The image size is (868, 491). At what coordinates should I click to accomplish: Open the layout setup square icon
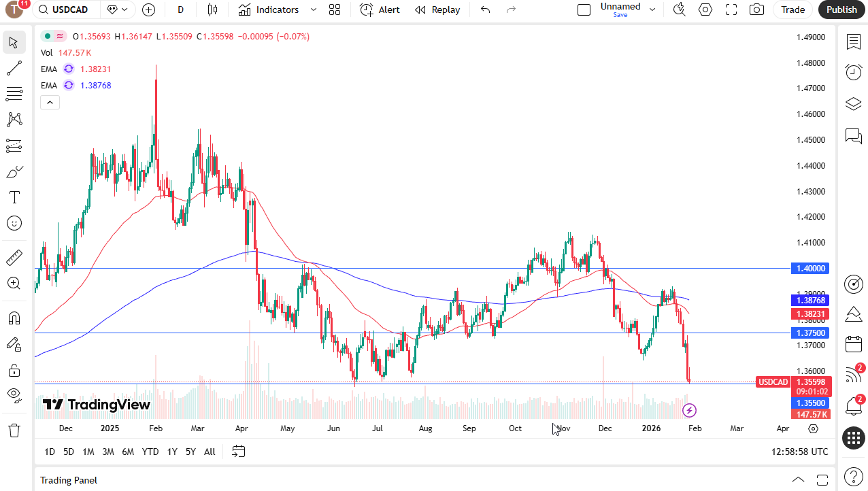point(584,10)
